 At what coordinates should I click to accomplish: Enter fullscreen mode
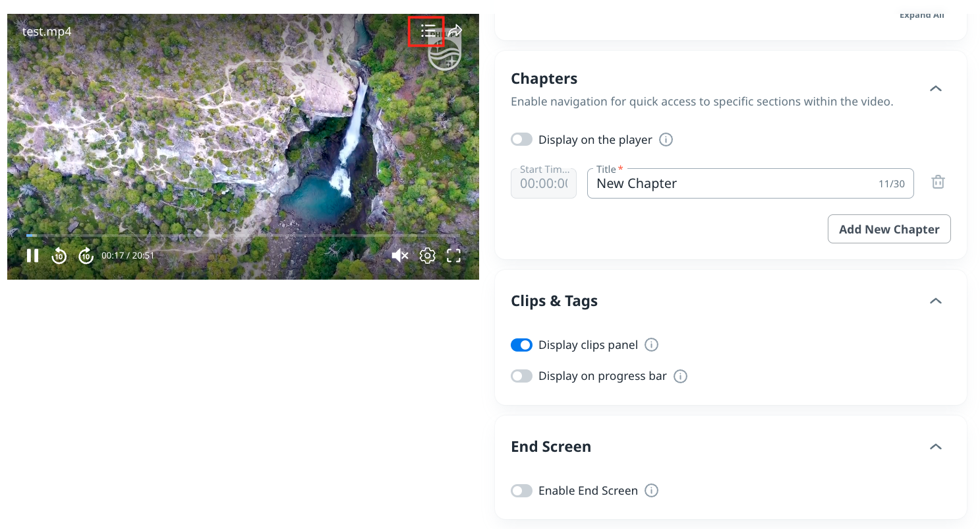454,255
